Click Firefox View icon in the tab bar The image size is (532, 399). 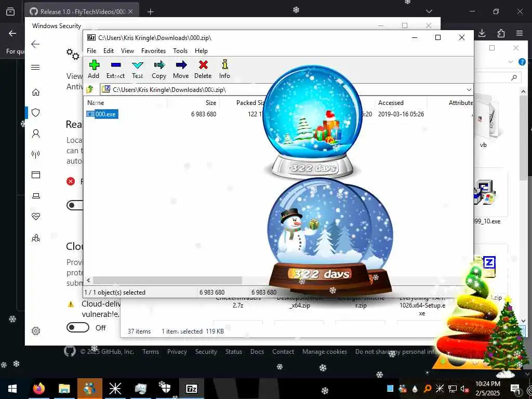pos(10,11)
